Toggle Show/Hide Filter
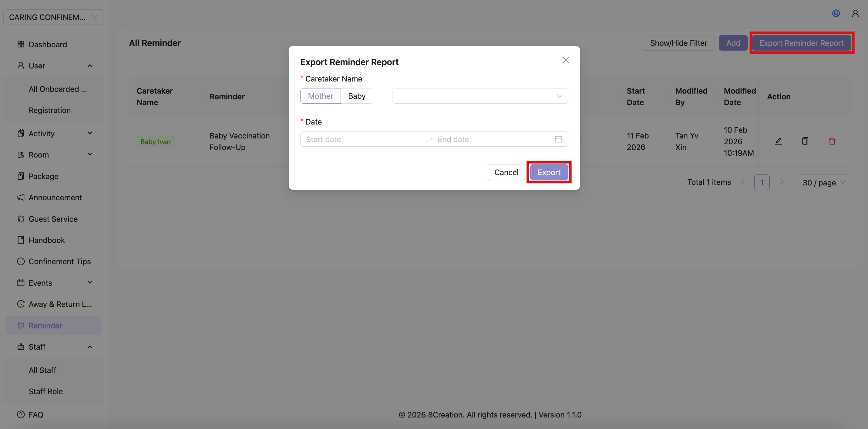 click(679, 43)
